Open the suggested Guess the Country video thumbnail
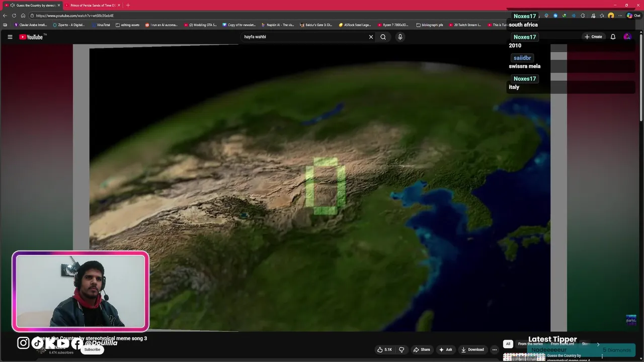644x362 pixels. [x=524, y=357]
